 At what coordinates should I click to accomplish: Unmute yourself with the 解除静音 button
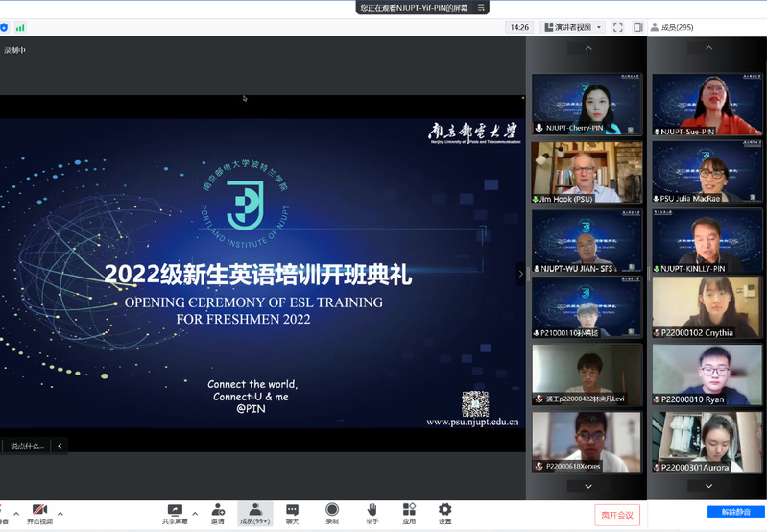(735, 512)
